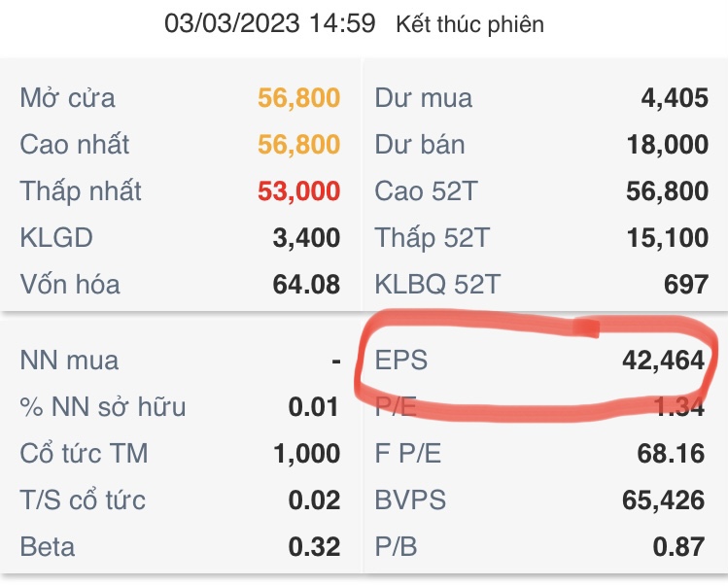Click the "Kết thúc phiên" session status
Screen dimensions: 728x586
pyautogui.click(x=469, y=24)
